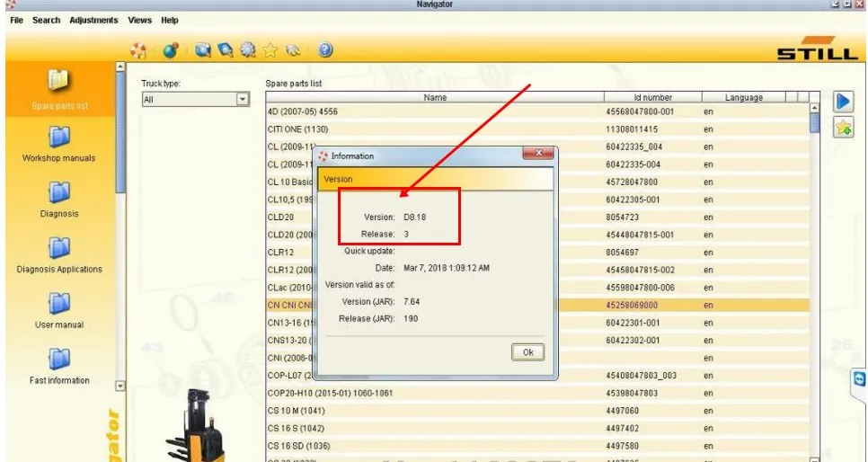Open the Workshop manuals section
This screenshot has width=868, height=462.
click(x=59, y=145)
